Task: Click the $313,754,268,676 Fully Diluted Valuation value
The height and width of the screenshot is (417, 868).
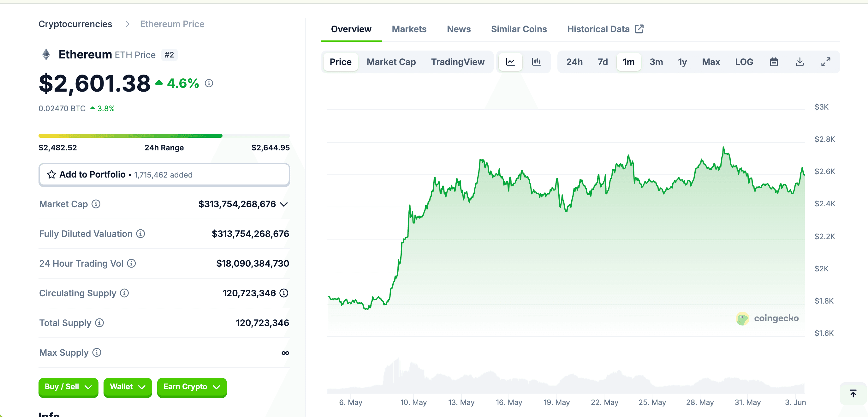Action: (250, 233)
